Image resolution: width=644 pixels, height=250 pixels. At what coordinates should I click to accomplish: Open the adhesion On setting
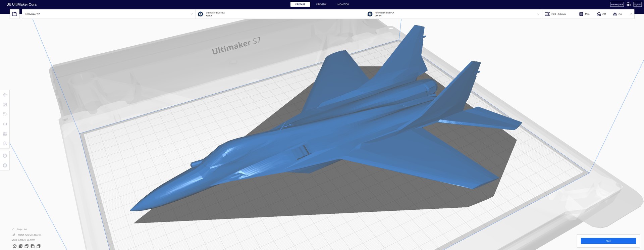pyautogui.click(x=618, y=14)
